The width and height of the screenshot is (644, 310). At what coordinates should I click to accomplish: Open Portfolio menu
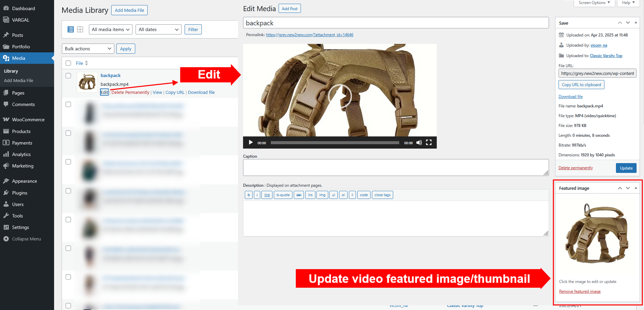pos(21,47)
